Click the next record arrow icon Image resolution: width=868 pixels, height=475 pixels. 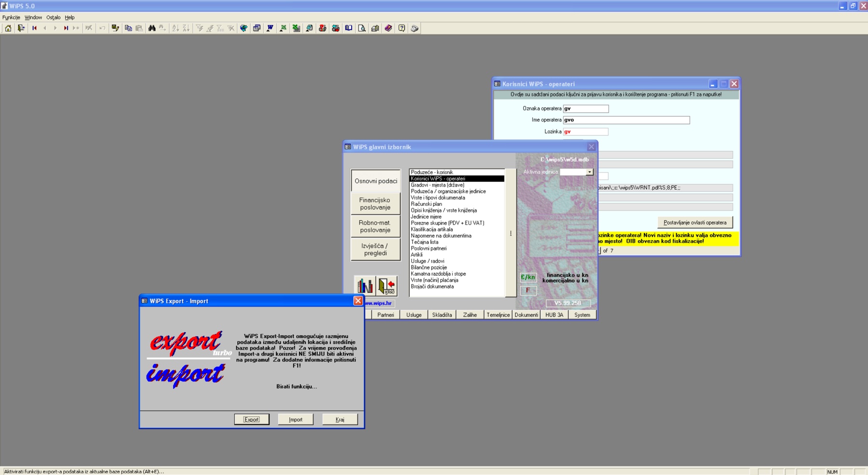tap(55, 28)
